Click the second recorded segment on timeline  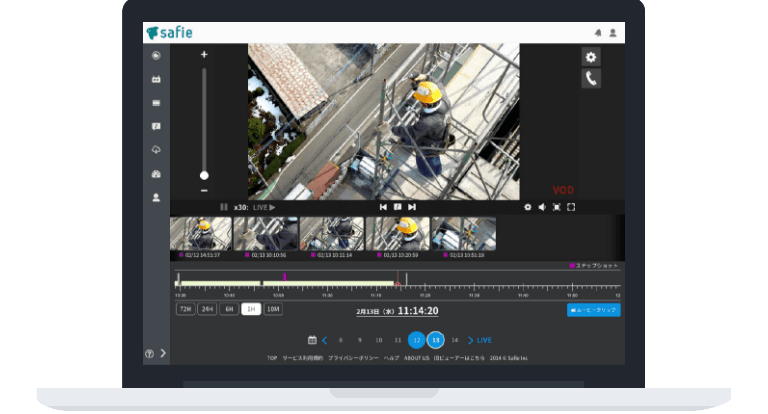click(329, 283)
